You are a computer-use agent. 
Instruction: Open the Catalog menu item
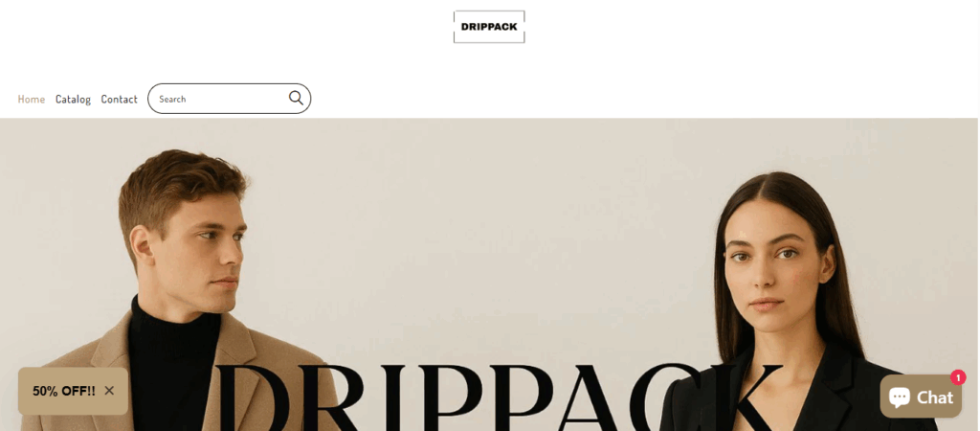pyautogui.click(x=73, y=99)
